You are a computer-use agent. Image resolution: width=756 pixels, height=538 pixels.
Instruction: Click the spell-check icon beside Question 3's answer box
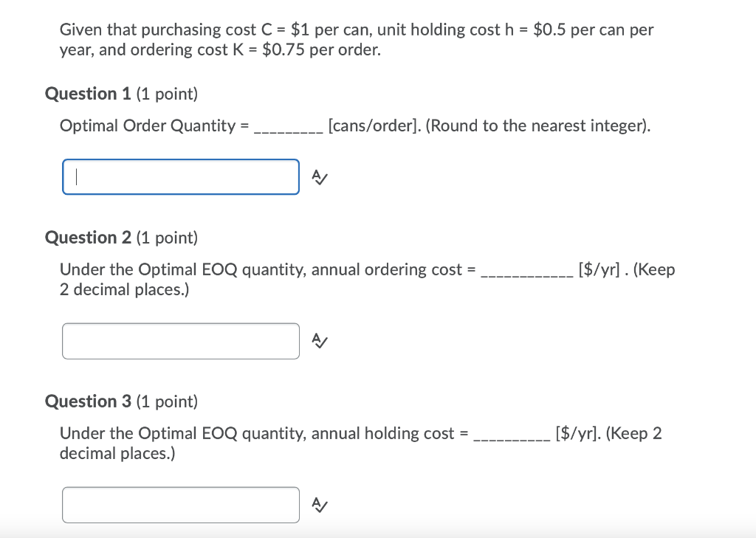pos(318,505)
